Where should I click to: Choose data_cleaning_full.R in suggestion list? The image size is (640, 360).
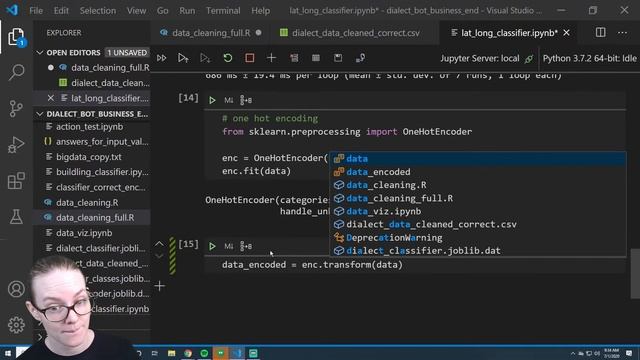(478, 198)
